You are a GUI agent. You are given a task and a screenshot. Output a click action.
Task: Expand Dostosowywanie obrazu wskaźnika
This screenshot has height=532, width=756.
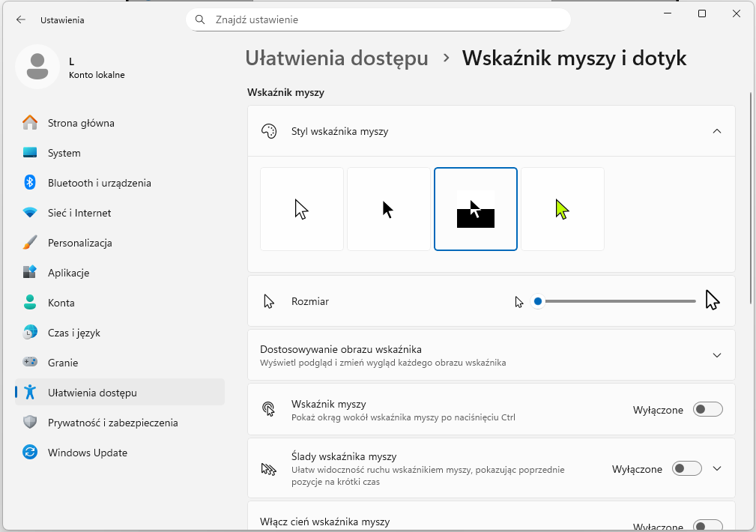[x=716, y=355]
